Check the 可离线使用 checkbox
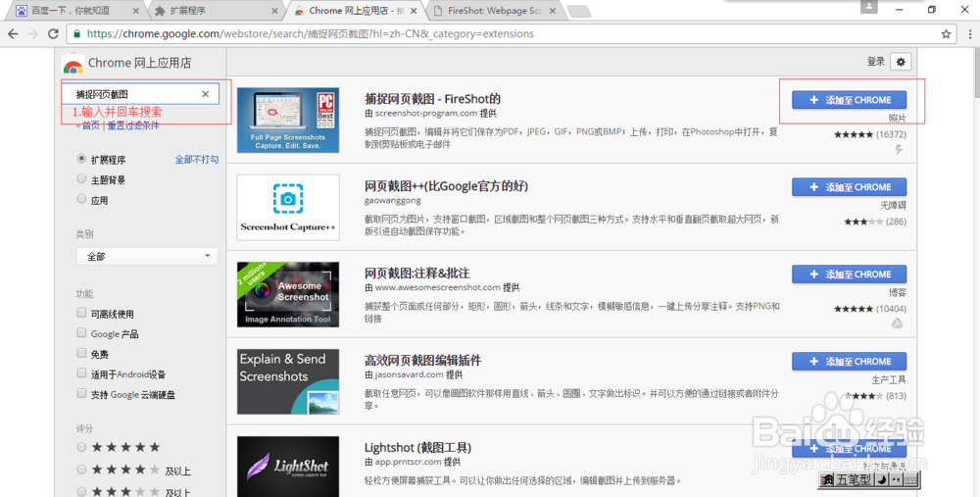Viewport: 980px width, 497px height. (81, 313)
